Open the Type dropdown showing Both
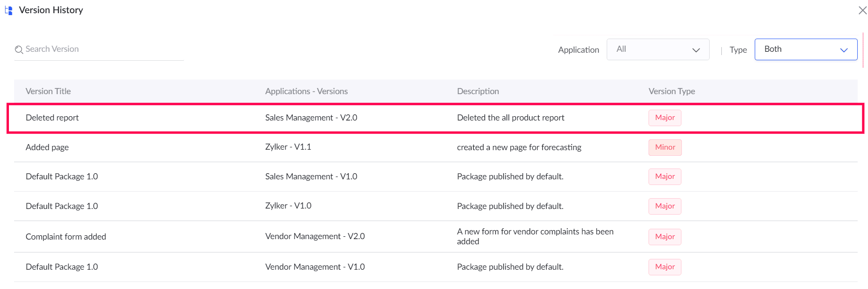The image size is (868, 289). (x=805, y=49)
